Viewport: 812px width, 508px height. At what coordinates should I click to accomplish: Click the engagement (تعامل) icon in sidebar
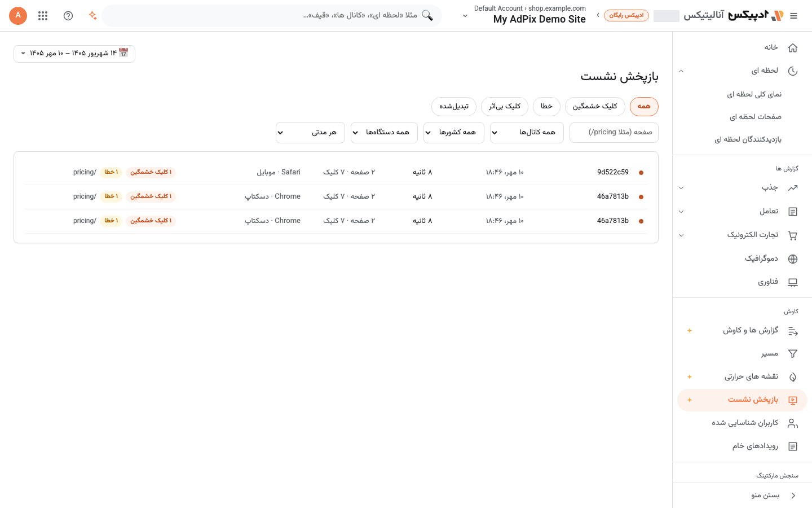pos(793,212)
